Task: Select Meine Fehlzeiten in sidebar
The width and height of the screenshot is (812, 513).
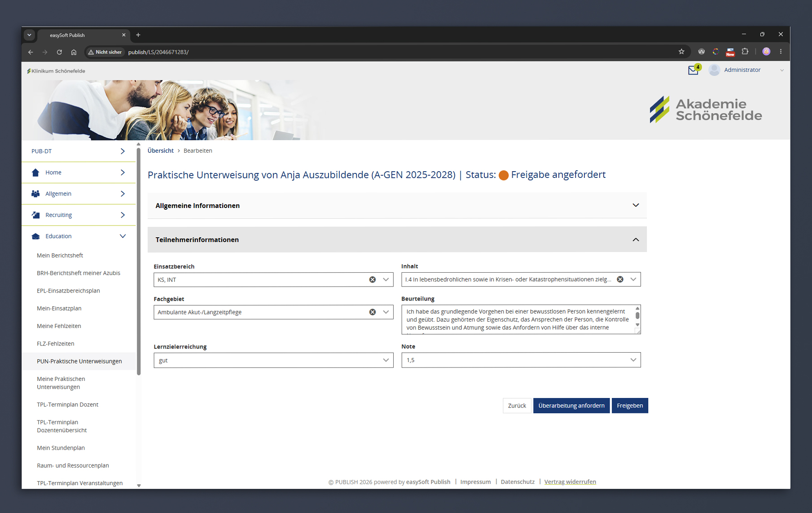Action: pos(59,326)
